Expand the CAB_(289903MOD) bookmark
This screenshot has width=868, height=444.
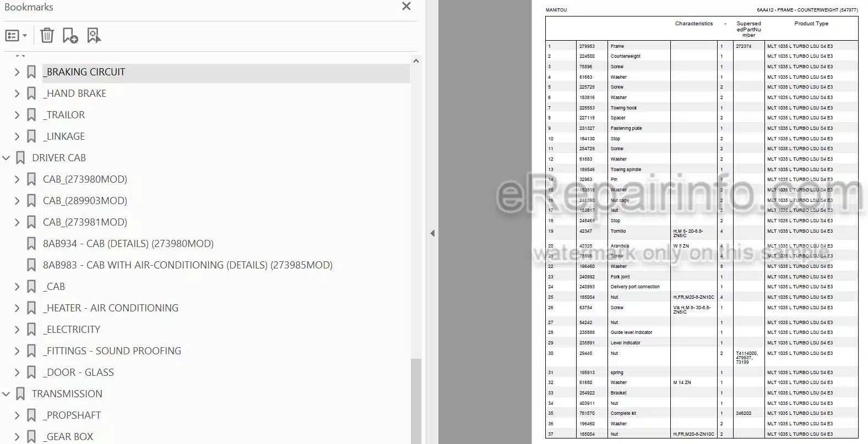click(x=17, y=201)
